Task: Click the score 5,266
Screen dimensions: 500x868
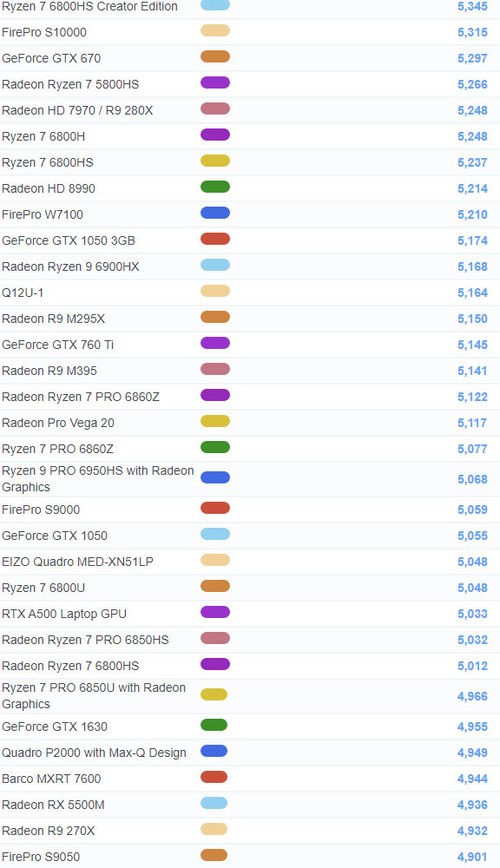Action: (472, 84)
